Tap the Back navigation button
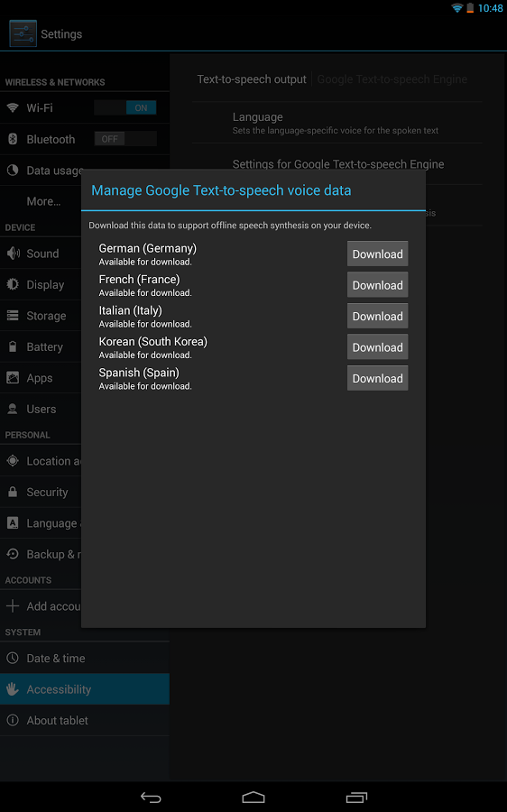Viewport: 507px width, 812px height. click(x=151, y=797)
